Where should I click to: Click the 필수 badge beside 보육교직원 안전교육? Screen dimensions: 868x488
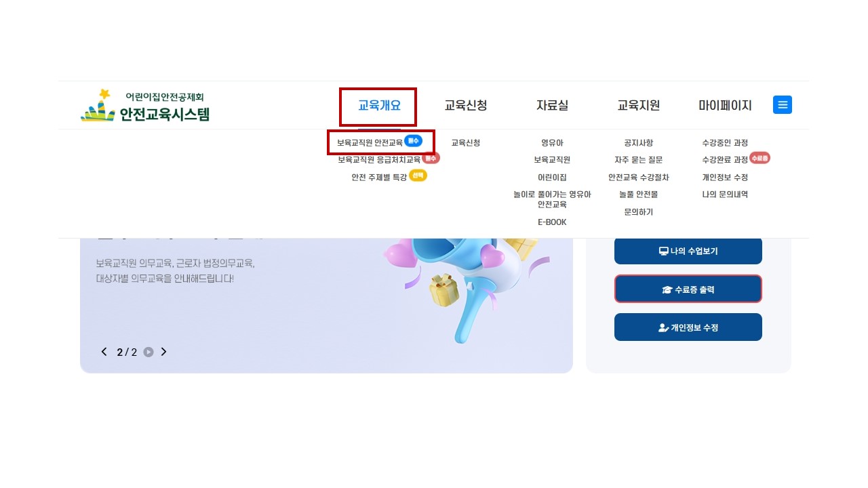413,140
